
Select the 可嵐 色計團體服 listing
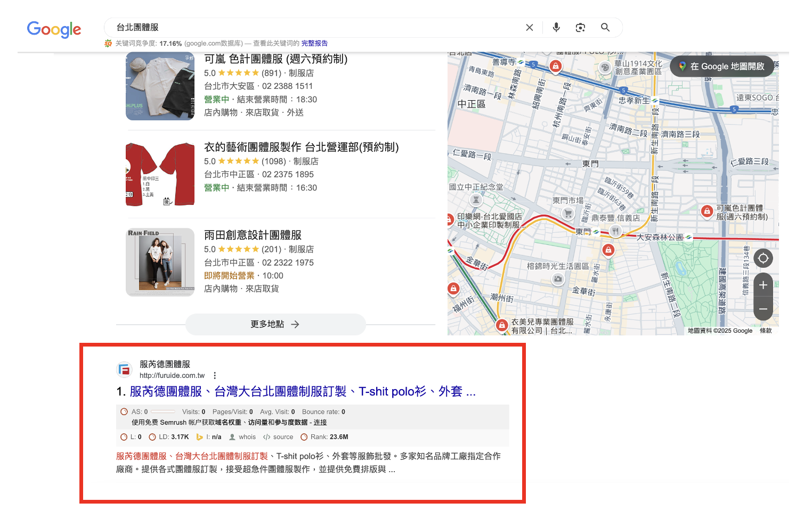pyautogui.click(x=275, y=59)
